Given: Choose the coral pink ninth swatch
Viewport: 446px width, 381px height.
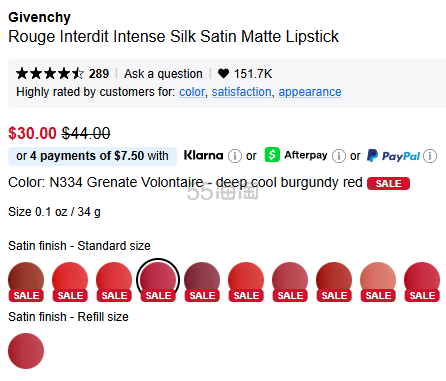Looking at the screenshot, I should tap(378, 282).
